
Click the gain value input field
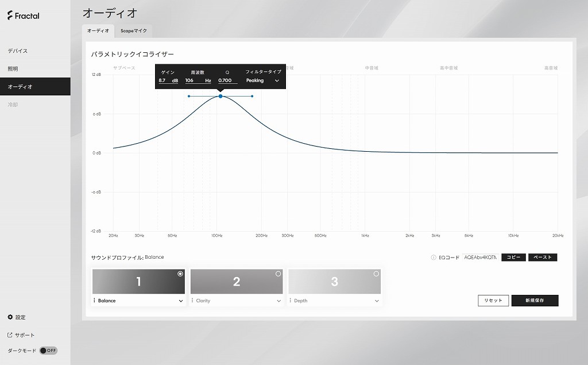168,80
